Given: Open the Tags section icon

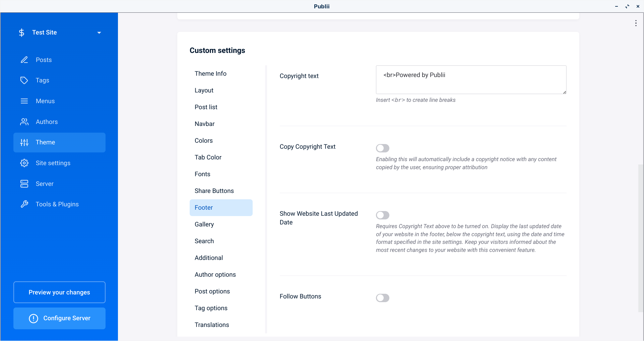Looking at the screenshot, I should [x=24, y=80].
